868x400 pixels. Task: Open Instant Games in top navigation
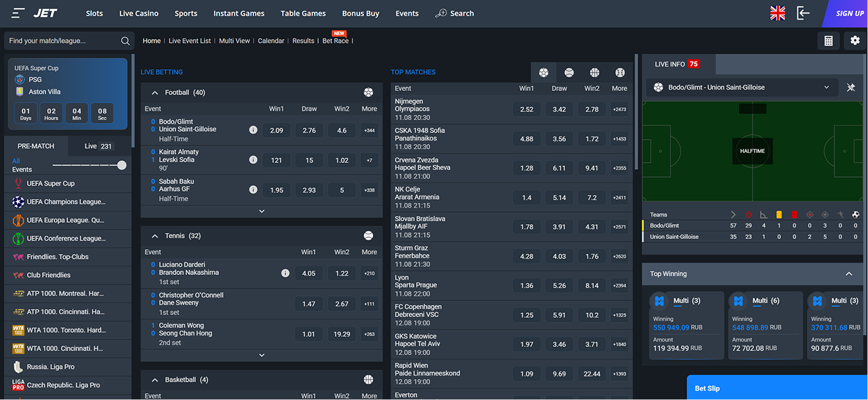click(x=239, y=14)
